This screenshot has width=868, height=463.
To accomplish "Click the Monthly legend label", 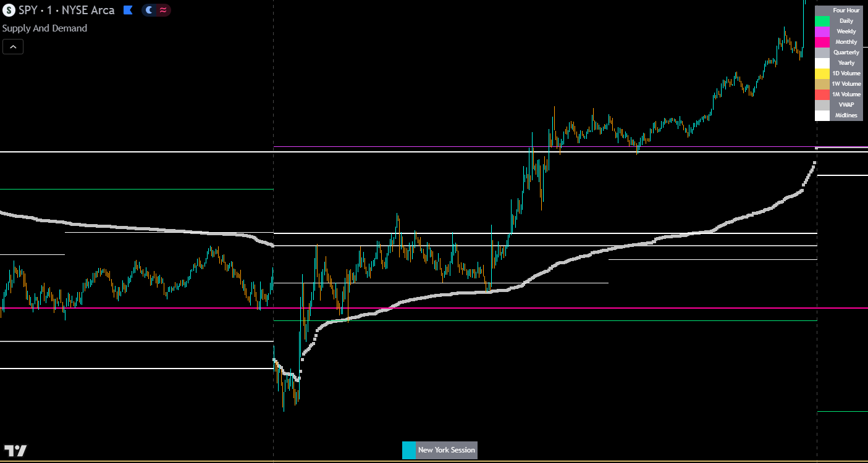I will click(846, 42).
